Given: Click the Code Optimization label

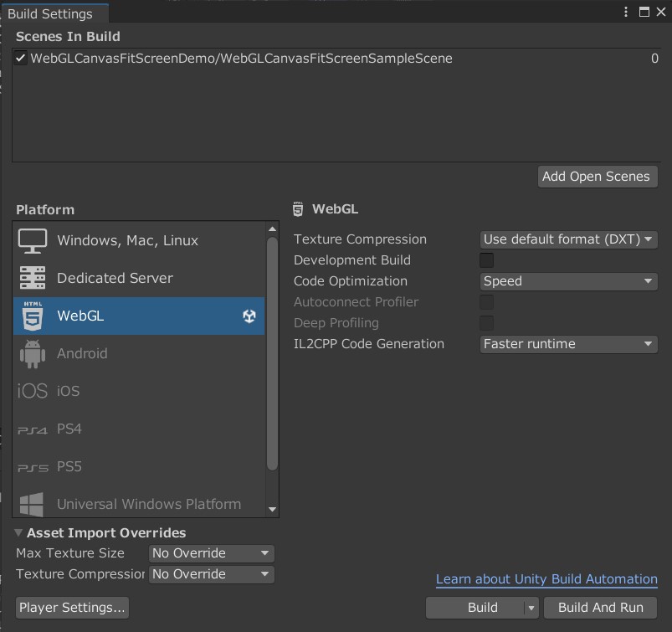Looking at the screenshot, I should (x=351, y=281).
